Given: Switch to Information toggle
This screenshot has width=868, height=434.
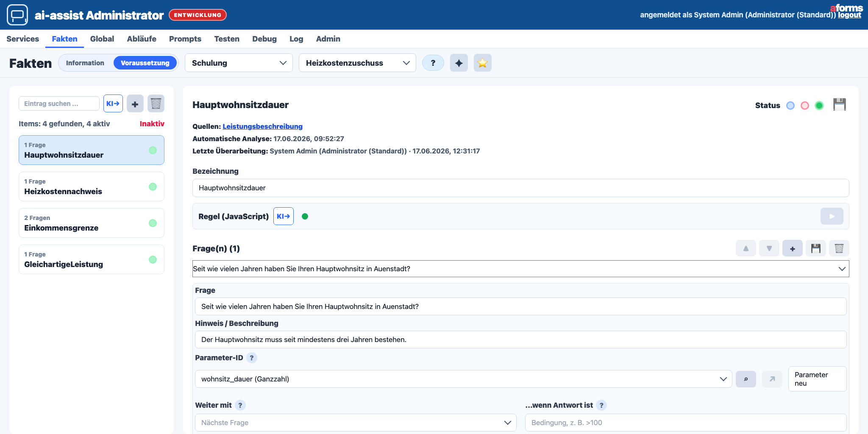Looking at the screenshot, I should [x=85, y=63].
